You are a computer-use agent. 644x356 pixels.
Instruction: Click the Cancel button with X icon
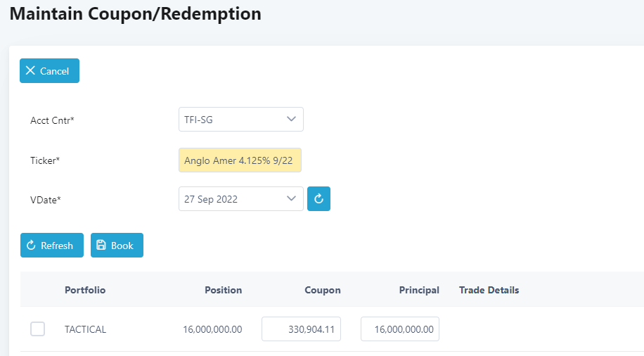click(x=49, y=71)
